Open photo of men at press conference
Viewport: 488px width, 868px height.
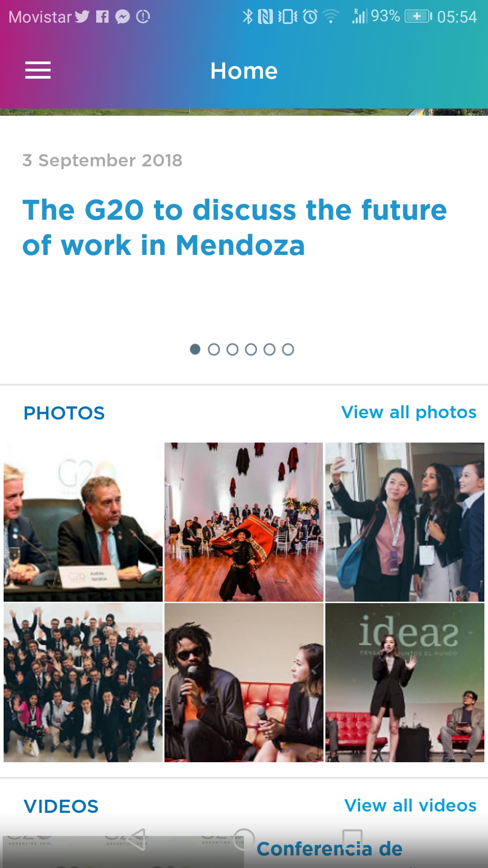coord(83,522)
